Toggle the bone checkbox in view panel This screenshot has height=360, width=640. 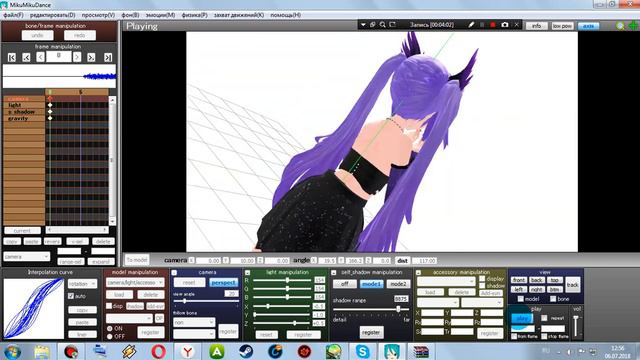tap(553, 299)
